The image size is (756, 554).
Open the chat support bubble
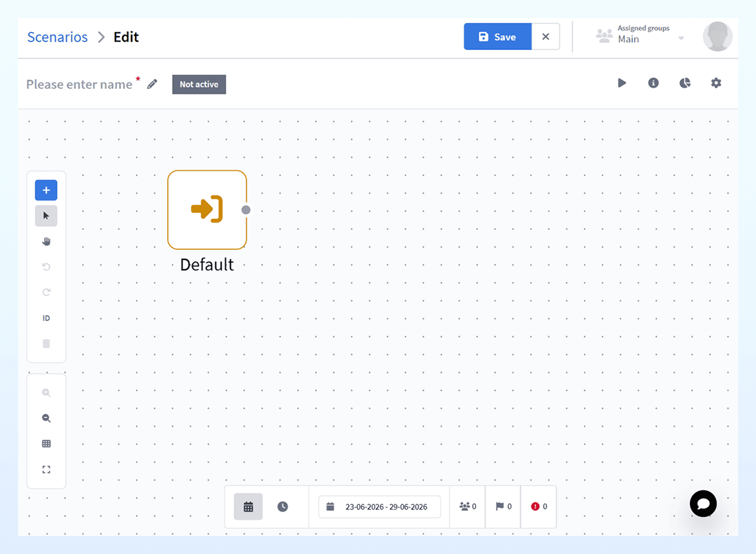[703, 504]
